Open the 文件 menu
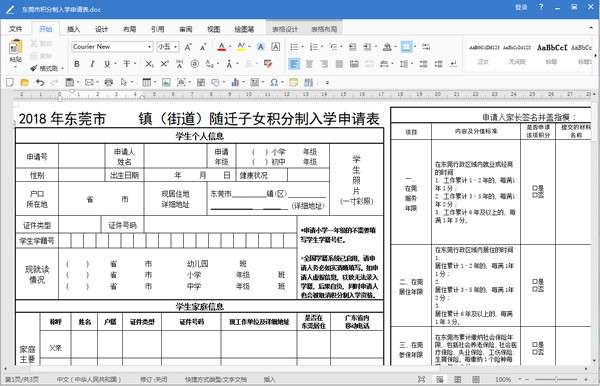The image size is (600, 386). click(x=16, y=29)
